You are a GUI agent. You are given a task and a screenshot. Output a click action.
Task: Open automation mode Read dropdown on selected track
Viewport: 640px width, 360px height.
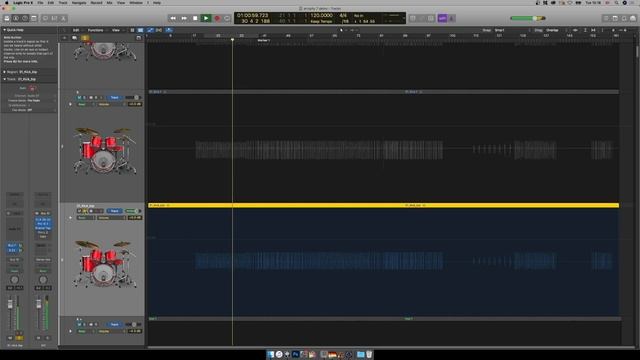(x=85, y=218)
